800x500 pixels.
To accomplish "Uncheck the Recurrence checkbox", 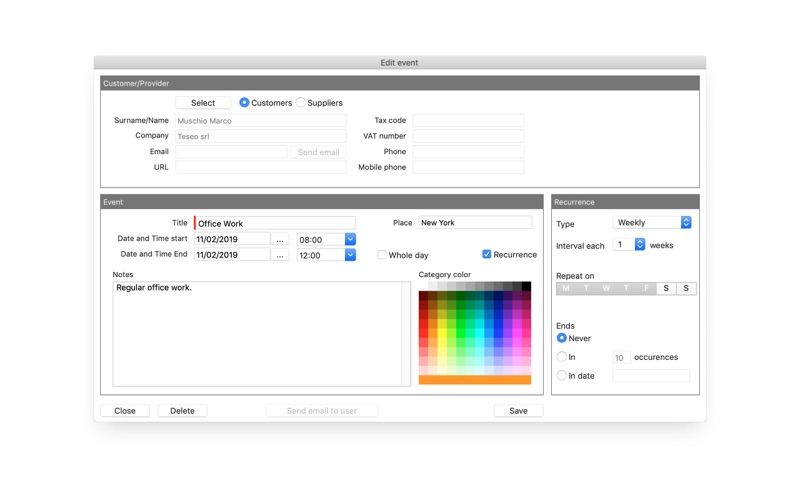I will point(487,254).
